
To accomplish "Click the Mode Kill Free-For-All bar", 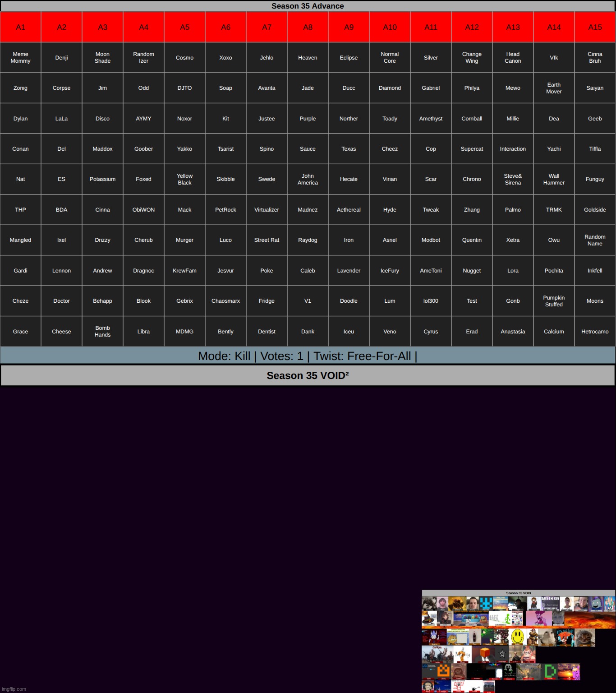I will (x=308, y=356).
